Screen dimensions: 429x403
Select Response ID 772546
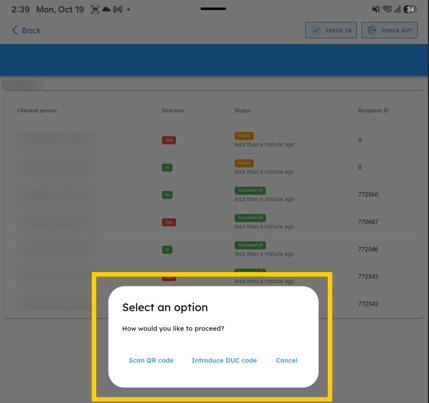368,249
